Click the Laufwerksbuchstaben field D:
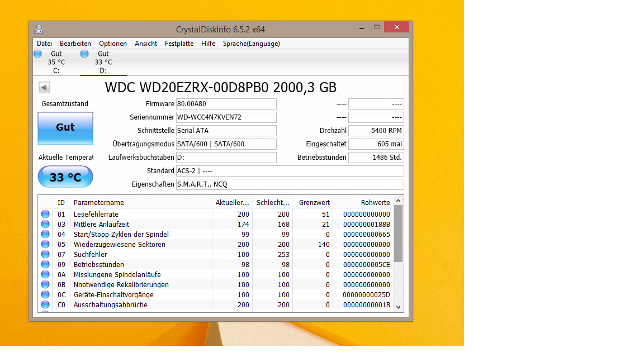The image size is (644, 362). (226, 158)
